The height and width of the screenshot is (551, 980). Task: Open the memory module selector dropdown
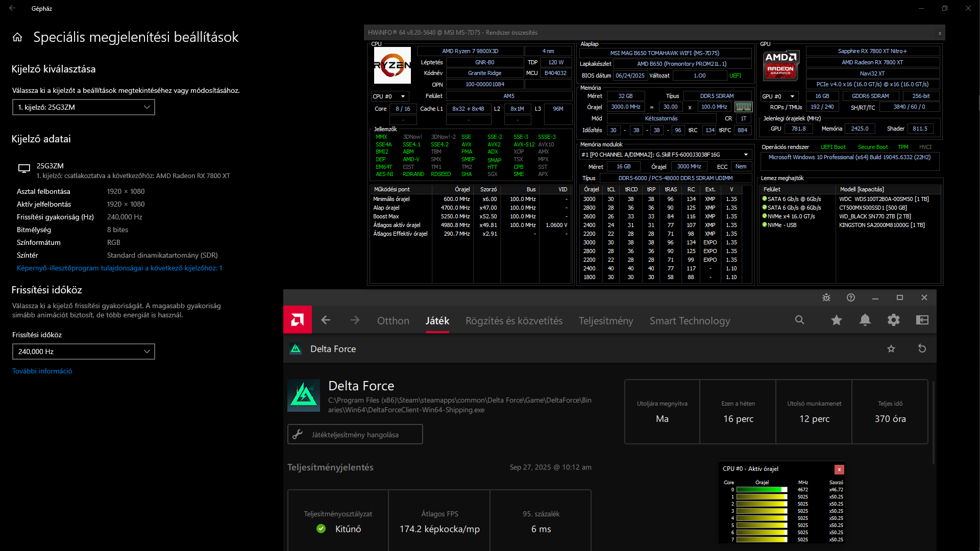click(666, 155)
